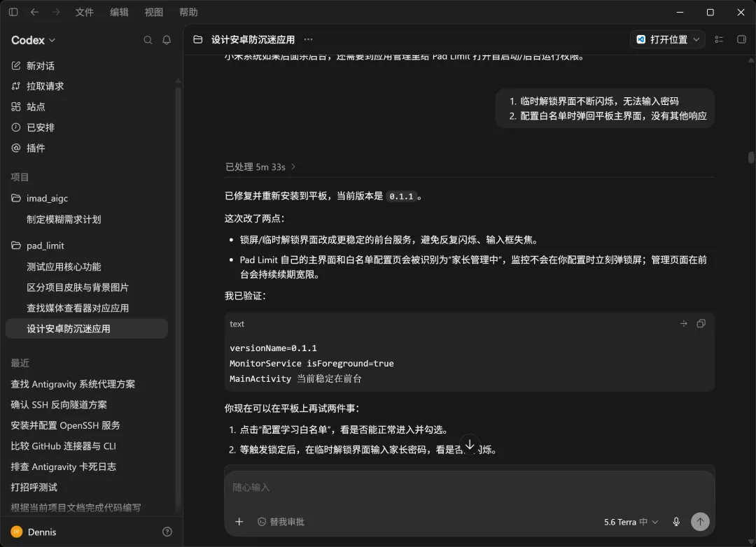Toggle the sidebar panel icon
756x547 pixels.
click(13, 12)
